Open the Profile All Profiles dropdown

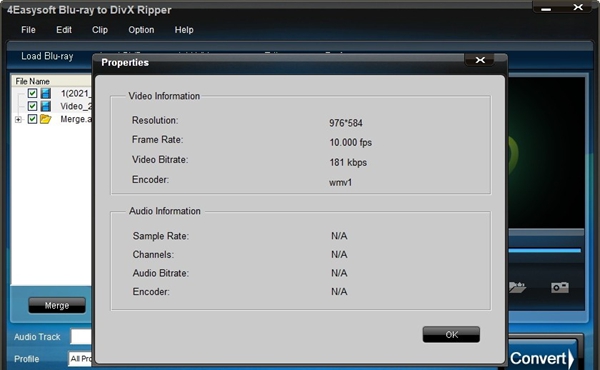80,359
